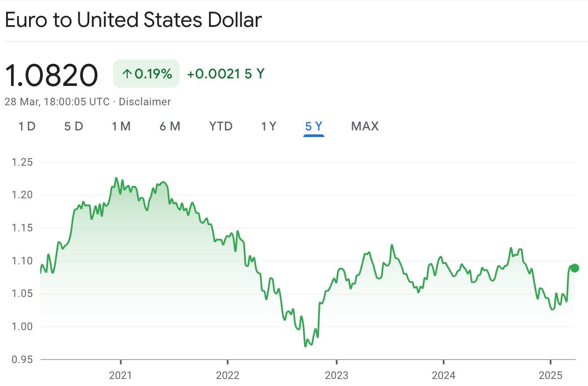
Task: Open the 6 M time range
Action: click(170, 126)
